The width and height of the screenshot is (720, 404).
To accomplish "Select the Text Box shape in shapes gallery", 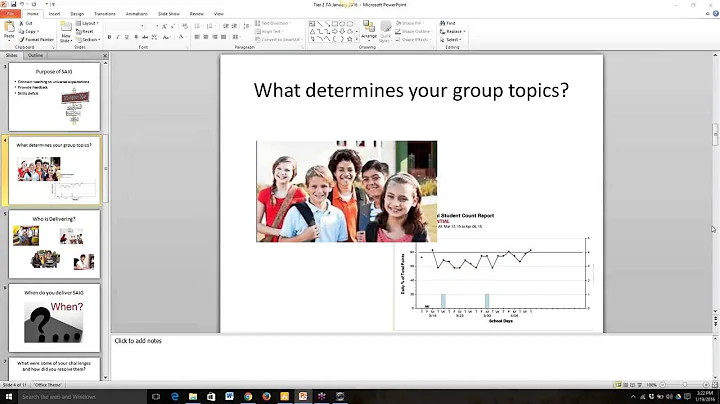I will (312, 23).
